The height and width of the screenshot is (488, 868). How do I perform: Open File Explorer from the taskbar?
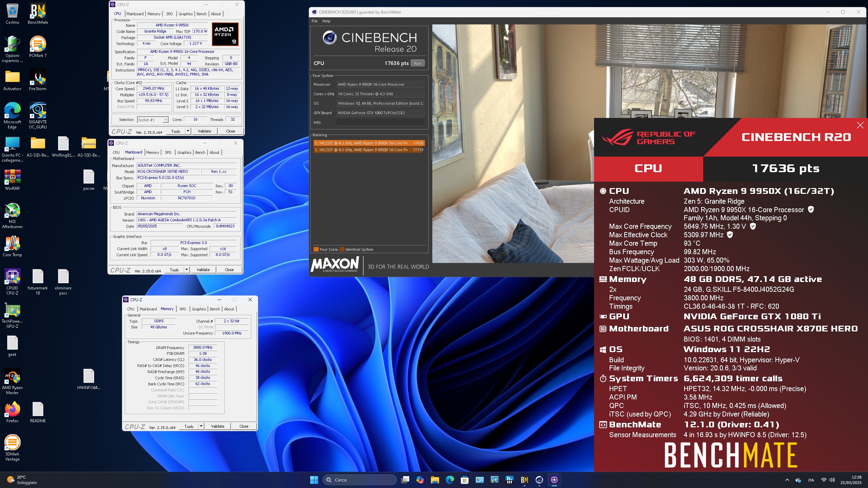point(435,480)
